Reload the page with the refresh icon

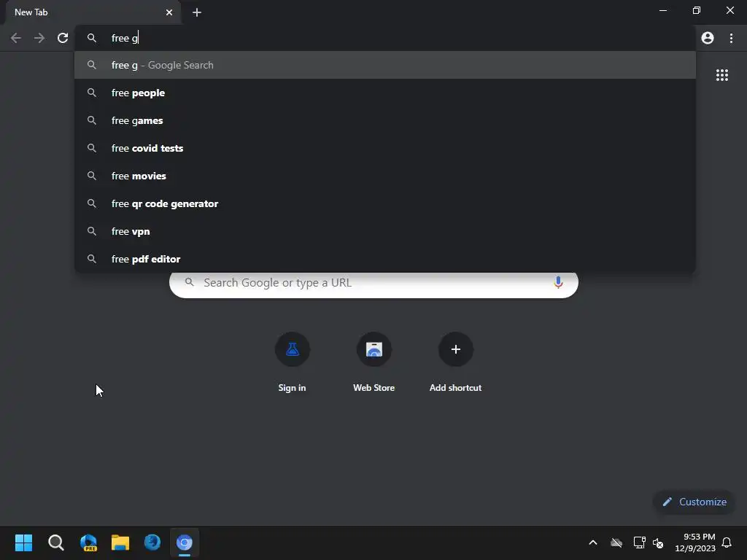[63, 38]
